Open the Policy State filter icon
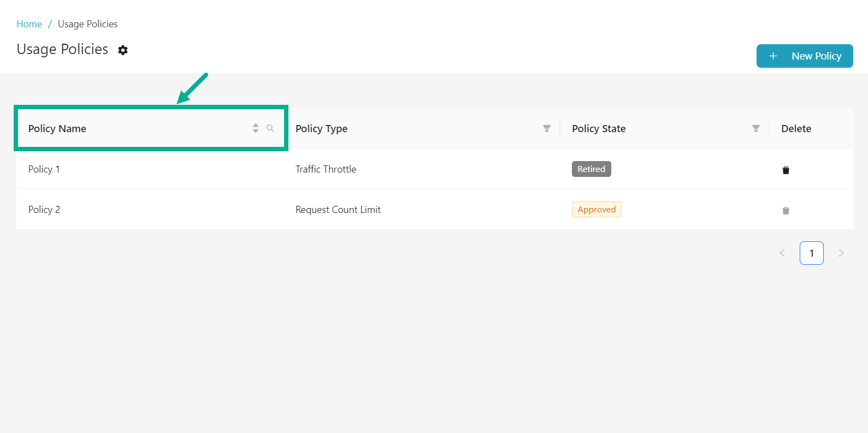The height and width of the screenshot is (433, 868). [755, 128]
